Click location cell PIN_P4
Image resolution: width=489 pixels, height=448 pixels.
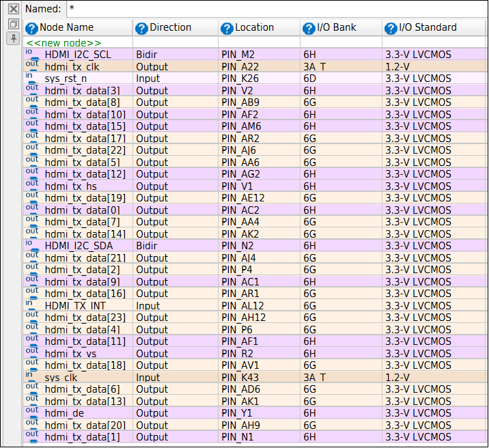coord(259,270)
